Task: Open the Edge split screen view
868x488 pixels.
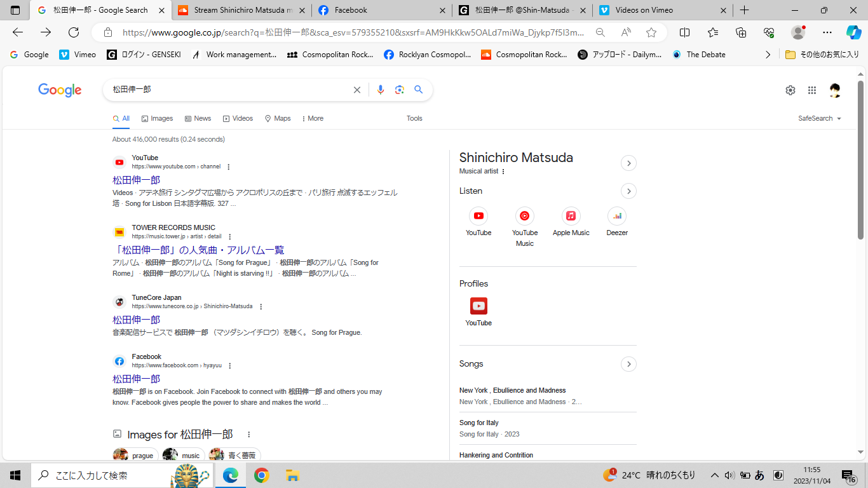Action: pyautogui.click(x=685, y=32)
